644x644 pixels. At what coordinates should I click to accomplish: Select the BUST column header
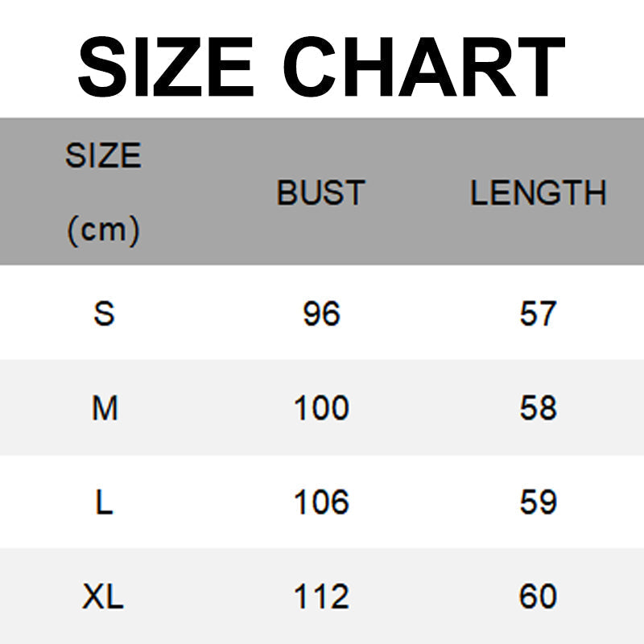[320, 193]
